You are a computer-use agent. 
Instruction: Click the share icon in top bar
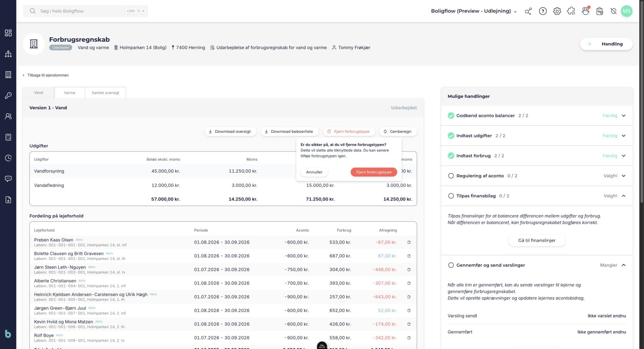pos(528,11)
